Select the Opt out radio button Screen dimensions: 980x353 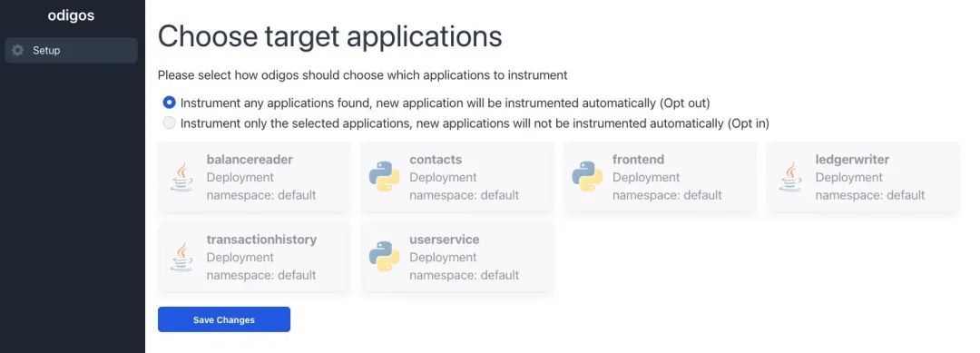169,103
